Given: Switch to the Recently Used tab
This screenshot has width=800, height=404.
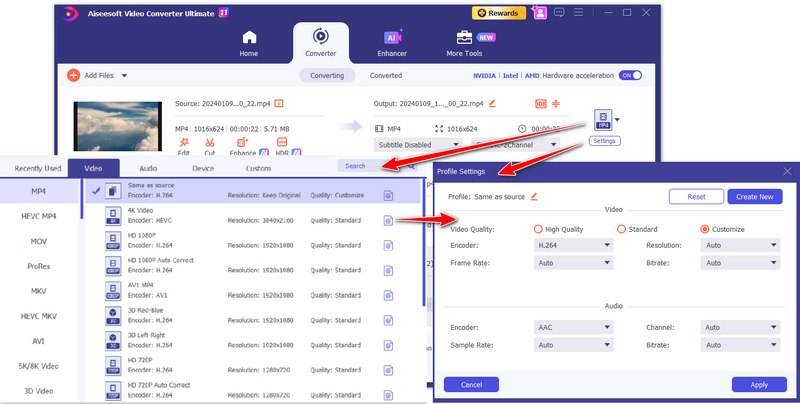Looking at the screenshot, I should point(38,168).
